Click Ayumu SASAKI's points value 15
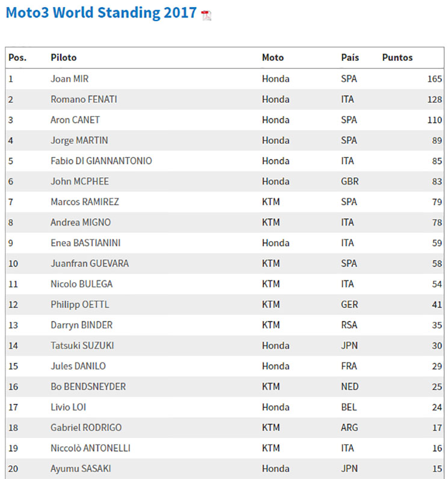The image size is (448, 479). 437,469
